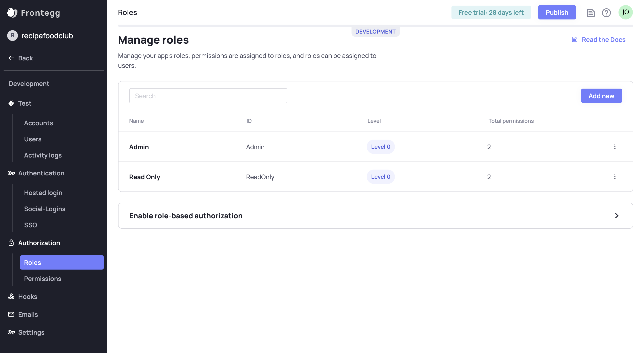Select Roles in the sidebar
The width and height of the screenshot is (644, 353).
62,262
